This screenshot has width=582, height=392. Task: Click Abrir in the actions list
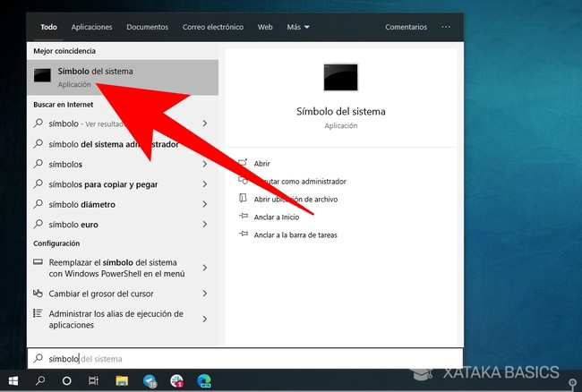coord(261,164)
